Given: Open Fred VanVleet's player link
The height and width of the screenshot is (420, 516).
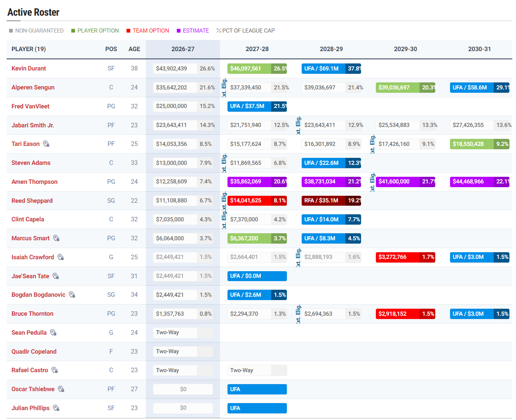Looking at the screenshot, I should click(30, 106).
